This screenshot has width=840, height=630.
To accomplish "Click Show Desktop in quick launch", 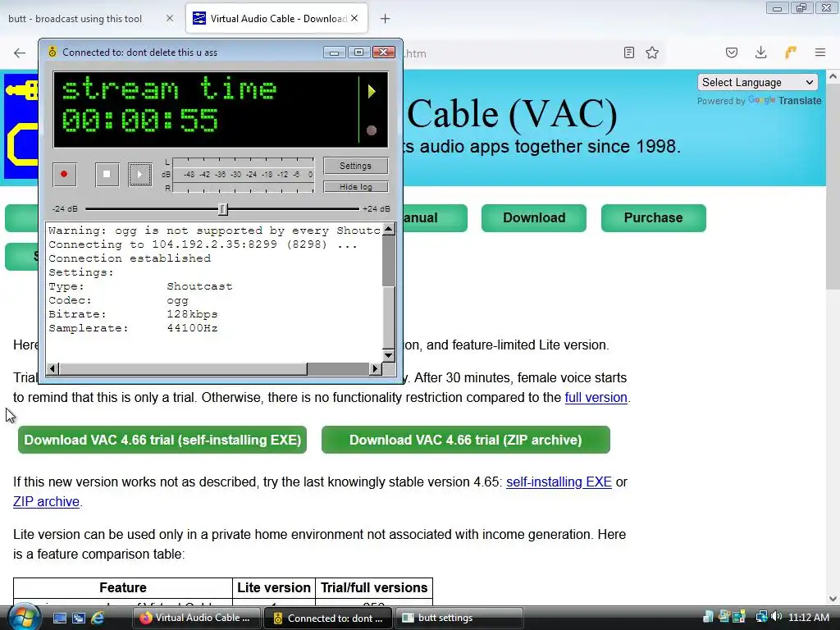I will [x=60, y=619].
